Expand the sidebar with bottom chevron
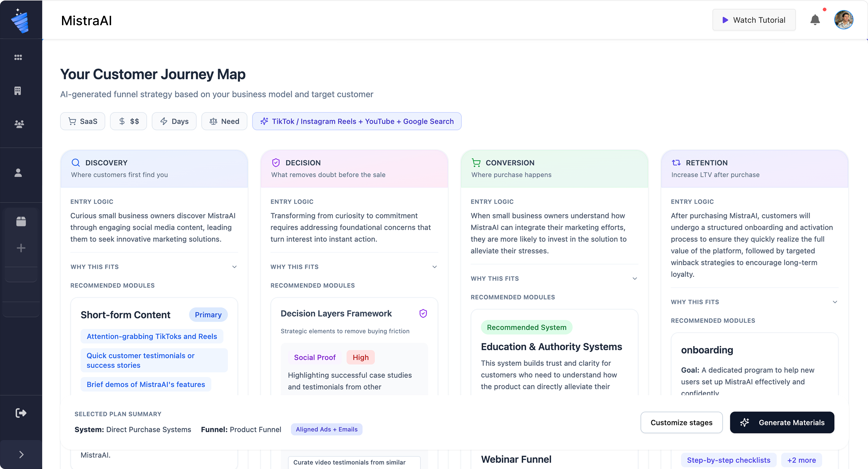868x469 pixels. click(x=21, y=455)
